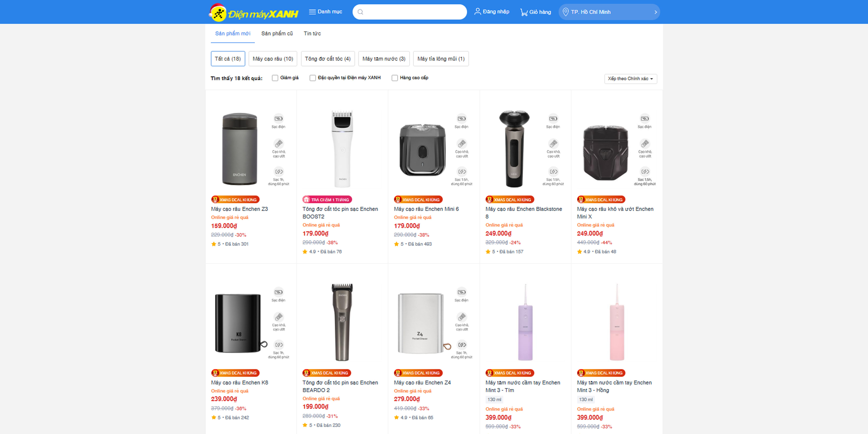The height and width of the screenshot is (434, 868).
Task: Switch to the Sản phẩm cũ tab
Action: tap(277, 33)
